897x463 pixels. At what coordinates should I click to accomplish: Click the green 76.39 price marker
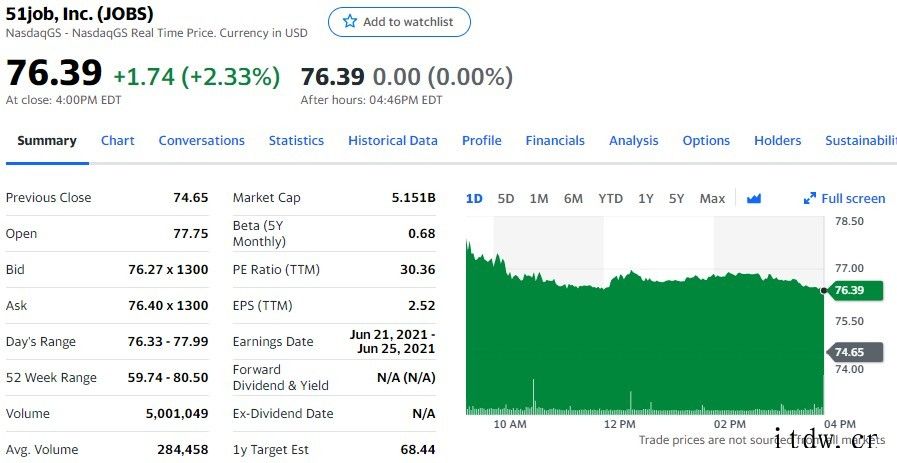pos(853,290)
